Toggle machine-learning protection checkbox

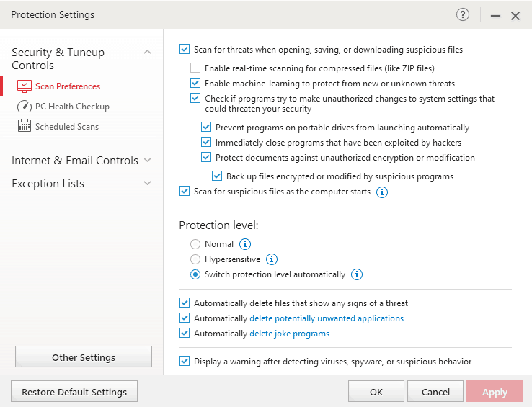tap(195, 83)
